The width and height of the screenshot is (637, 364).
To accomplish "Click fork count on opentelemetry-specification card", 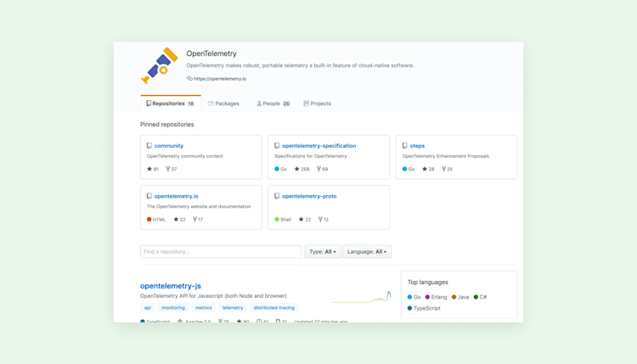I will coord(323,169).
